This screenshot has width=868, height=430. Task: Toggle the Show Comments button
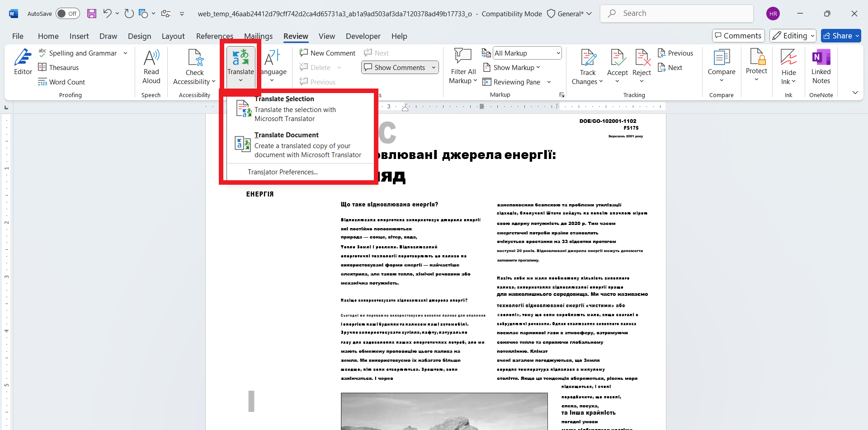pyautogui.click(x=395, y=68)
